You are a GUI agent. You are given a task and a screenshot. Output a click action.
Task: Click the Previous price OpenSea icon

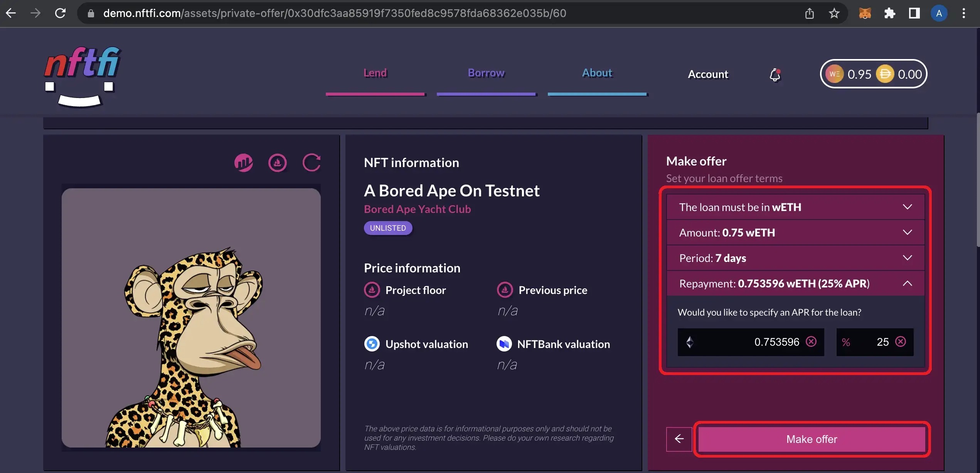[x=505, y=290]
